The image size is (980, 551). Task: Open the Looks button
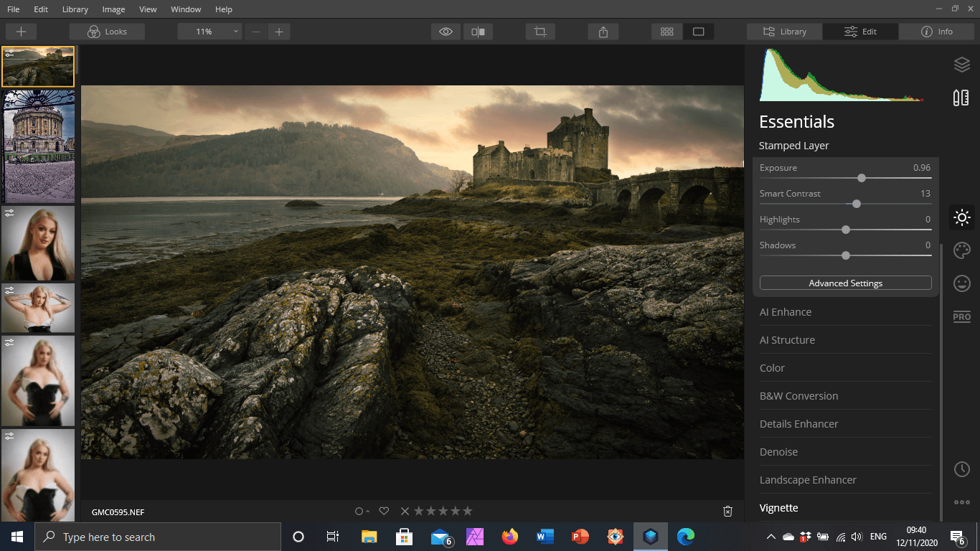[107, 32]
